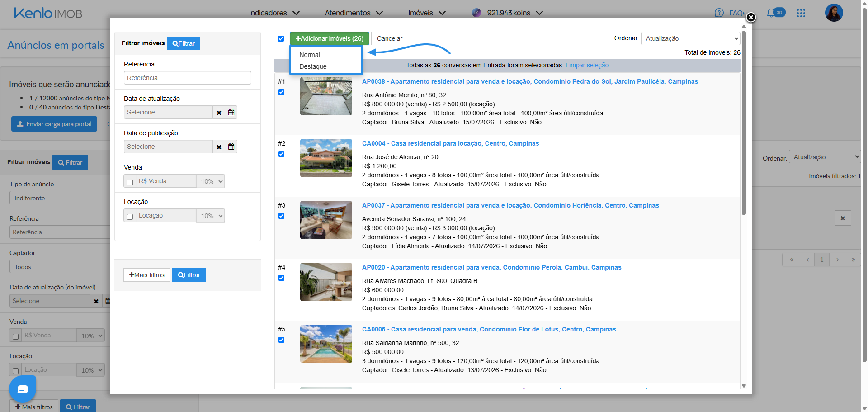Viewport: 868px width, 412px height.
Task: Click the bottom Filtrar button in modal
Action: (189, 275)
